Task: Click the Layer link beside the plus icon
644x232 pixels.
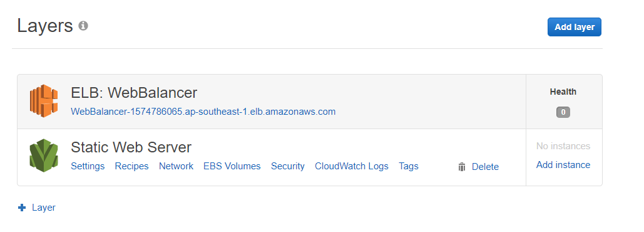Action: coord(44,208)
